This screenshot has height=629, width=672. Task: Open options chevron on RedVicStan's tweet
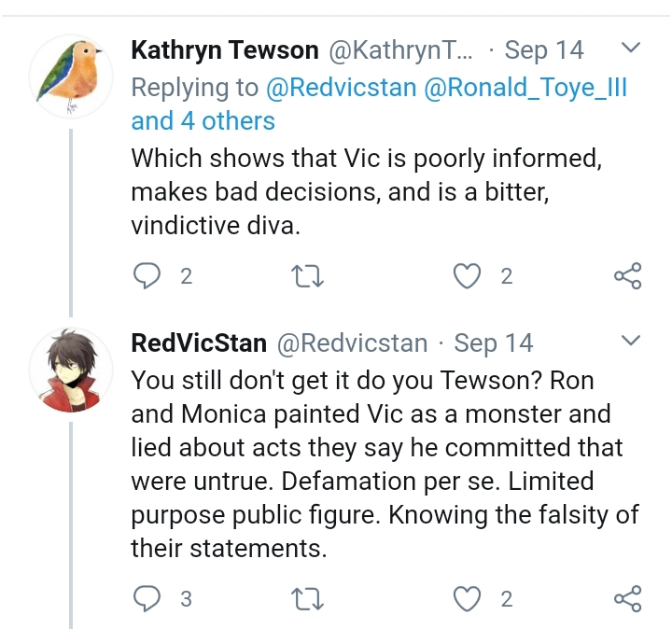click(x=630, y=341)
